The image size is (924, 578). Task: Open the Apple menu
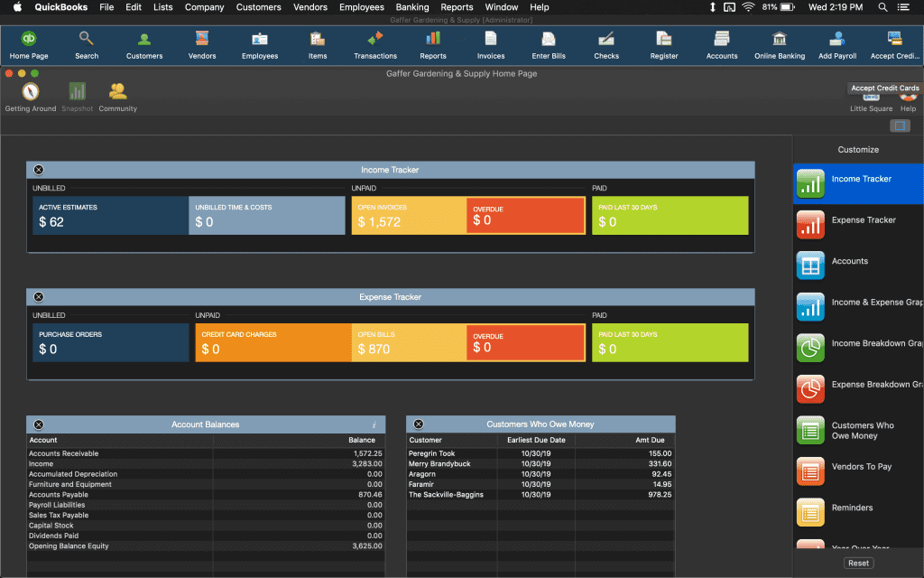17,7
